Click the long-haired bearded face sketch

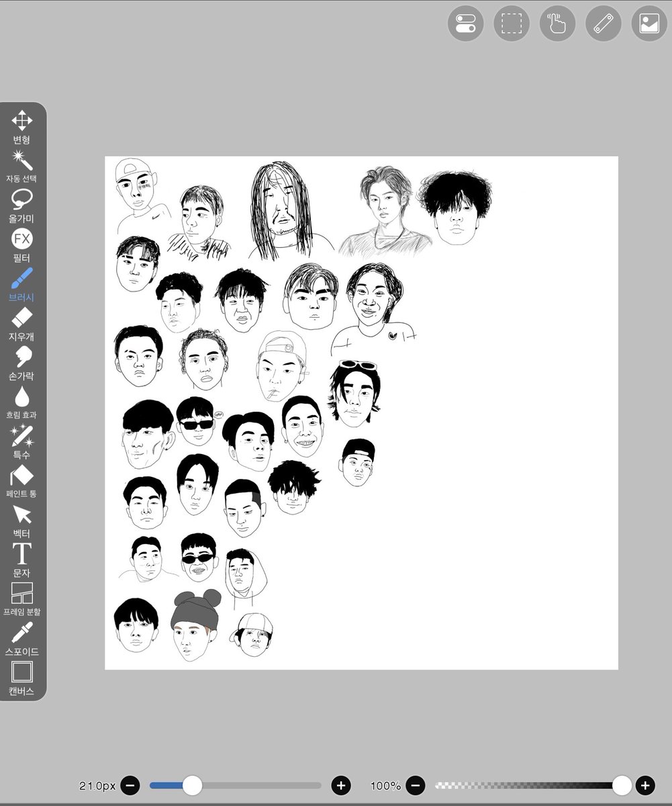coord(283,210)
